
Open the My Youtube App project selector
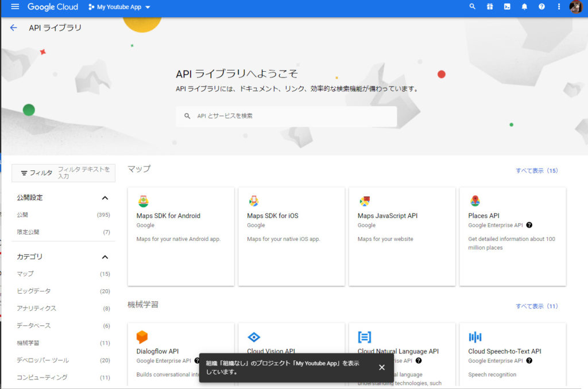coord(119,7)
